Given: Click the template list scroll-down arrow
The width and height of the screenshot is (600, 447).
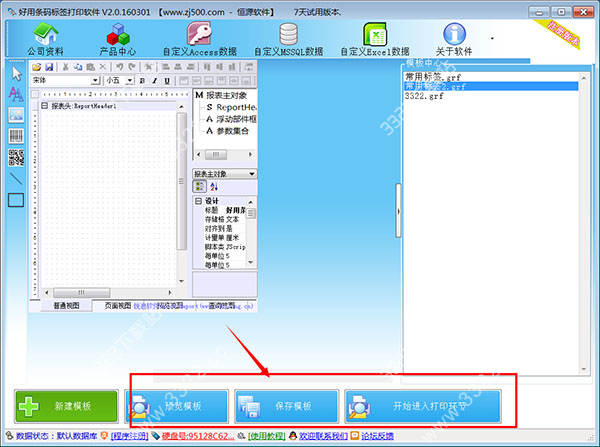Looking at the screenshot, I should coord(584,369).
